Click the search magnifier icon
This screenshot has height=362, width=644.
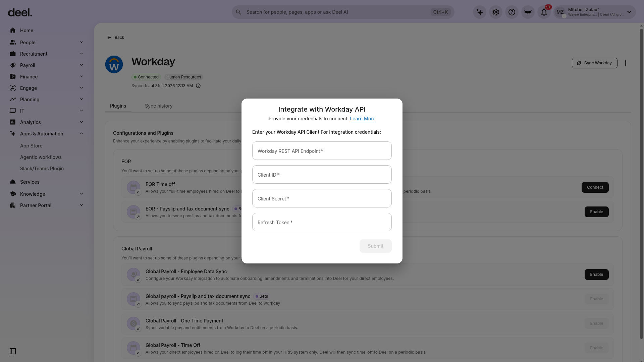click(238, 12)
